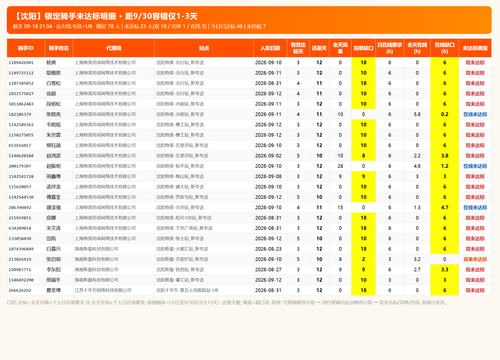Click the 全天在线(h) column header
The height and width of the screenshot is (360, 500).
(x=417, y=48)
